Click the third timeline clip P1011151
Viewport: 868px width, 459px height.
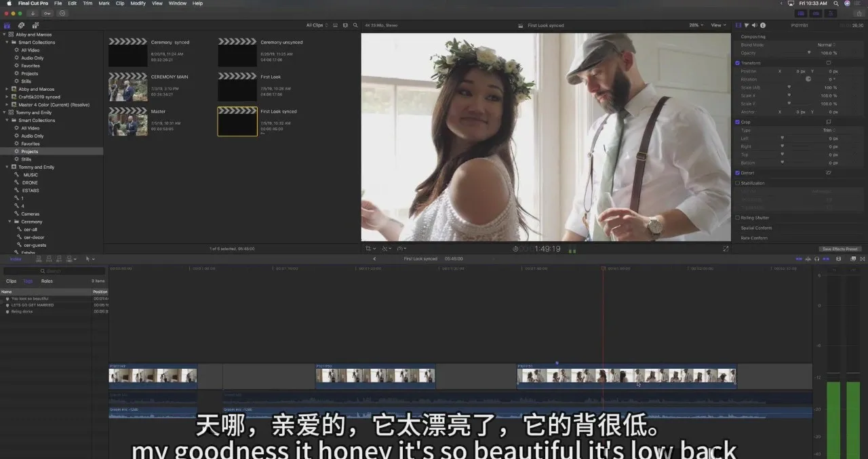(x=627, y=376)
